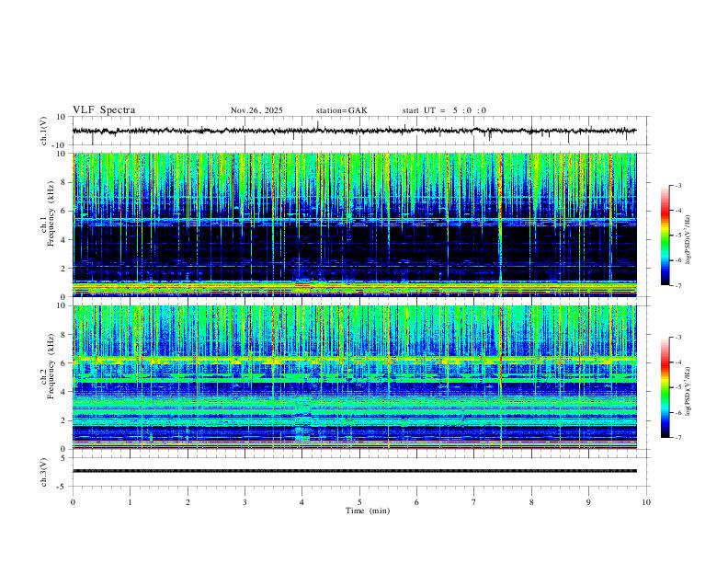This screenshot has width=728, height=563.
Task: Click time axis tick label 6
Action: tap(416, 502)
